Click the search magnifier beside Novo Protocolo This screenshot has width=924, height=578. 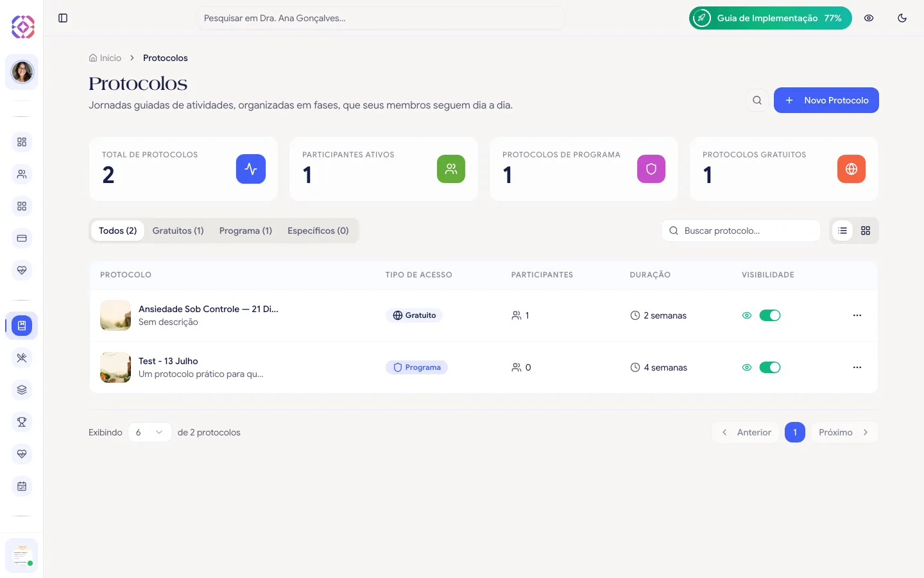[757, 100]
